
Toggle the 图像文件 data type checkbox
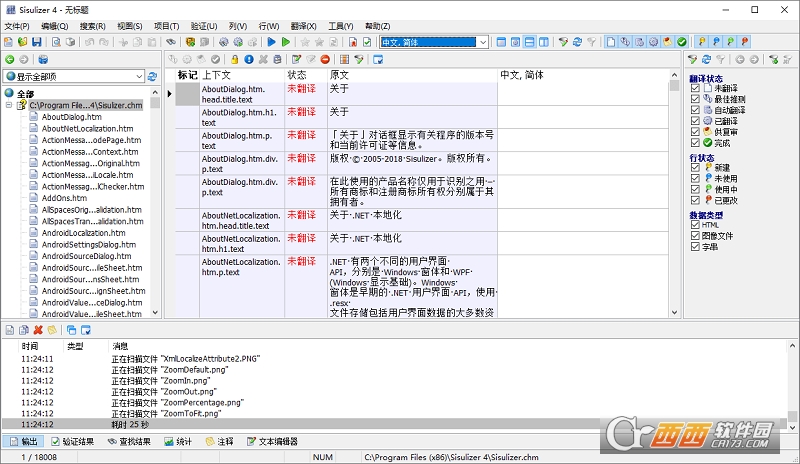click(x=695, y=236)
